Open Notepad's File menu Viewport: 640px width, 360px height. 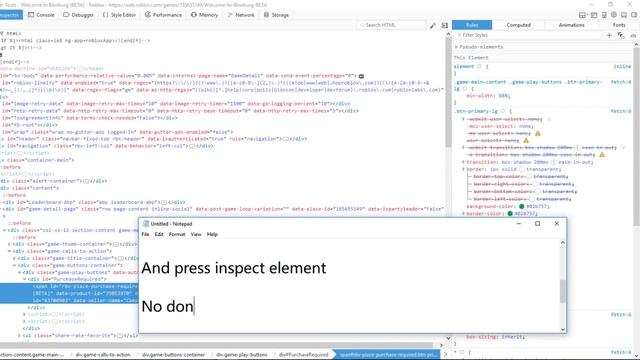[x=145, y=234]
